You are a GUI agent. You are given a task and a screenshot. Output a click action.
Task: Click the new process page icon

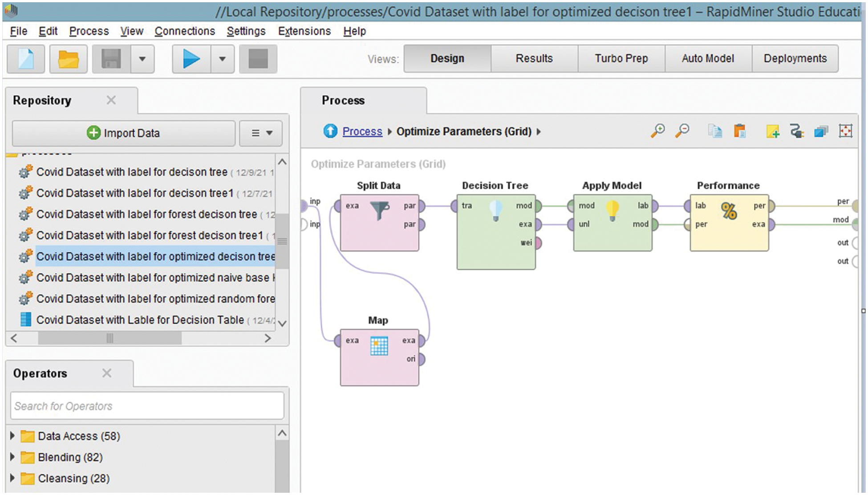[x=26, y=59]
